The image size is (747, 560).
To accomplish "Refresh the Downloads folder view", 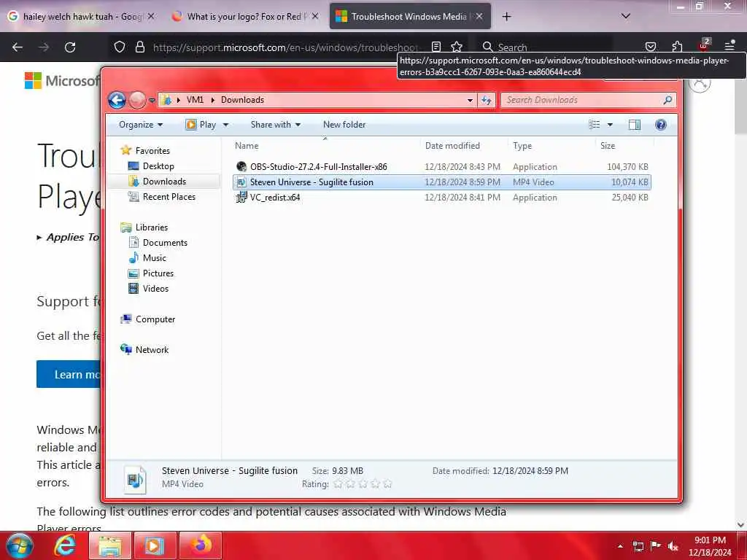I will 486,101.
